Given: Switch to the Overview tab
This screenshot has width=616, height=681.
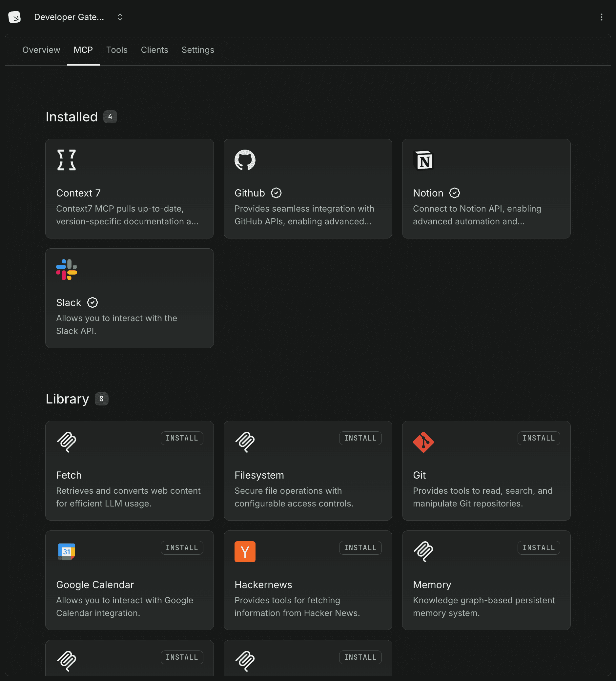Looking at the screenshot, I should tap(41, 50).
